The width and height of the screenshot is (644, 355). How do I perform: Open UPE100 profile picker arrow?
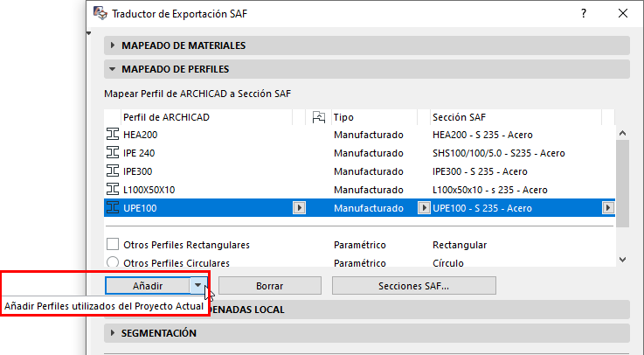299,208
